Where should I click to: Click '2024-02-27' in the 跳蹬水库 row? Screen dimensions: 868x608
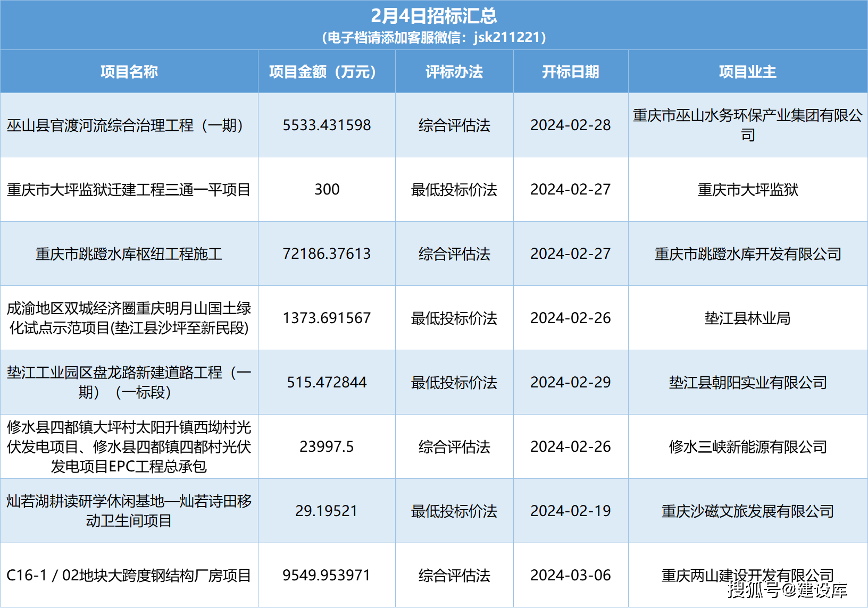(571, 254)
